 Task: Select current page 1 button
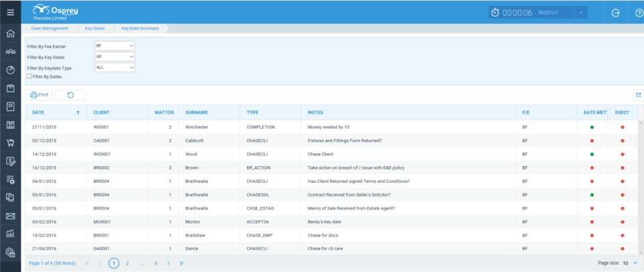coord(114,263)
